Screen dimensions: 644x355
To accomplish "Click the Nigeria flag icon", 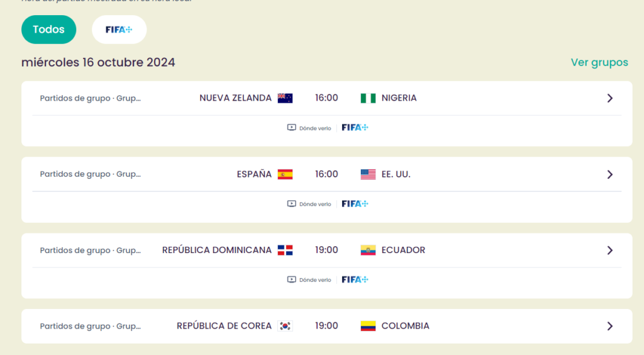I will (368, 98).
